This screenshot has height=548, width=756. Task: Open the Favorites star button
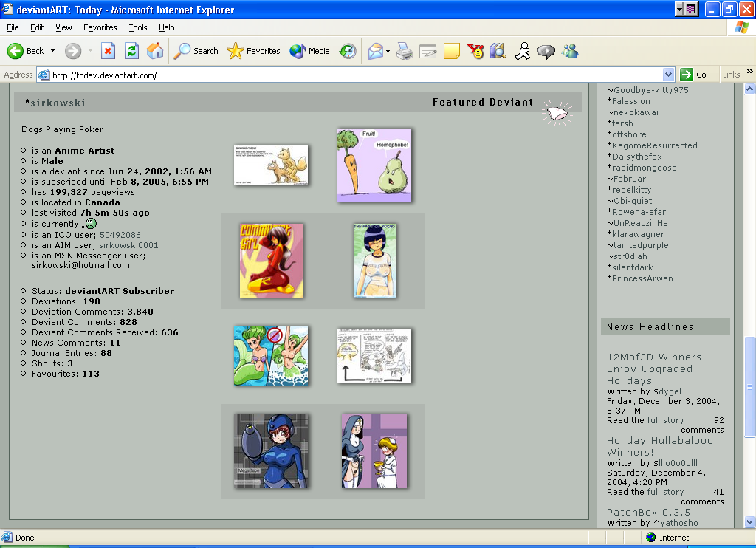pos(253,51)
